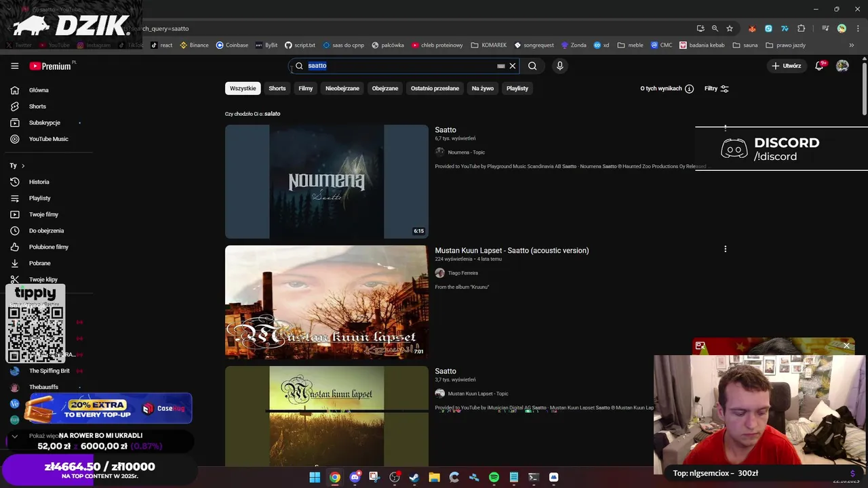This screenshot has height=488, width=868.
Task: Open the Mustan Kuun Lapset - Topic channel
Action: [x=477, y=394]
